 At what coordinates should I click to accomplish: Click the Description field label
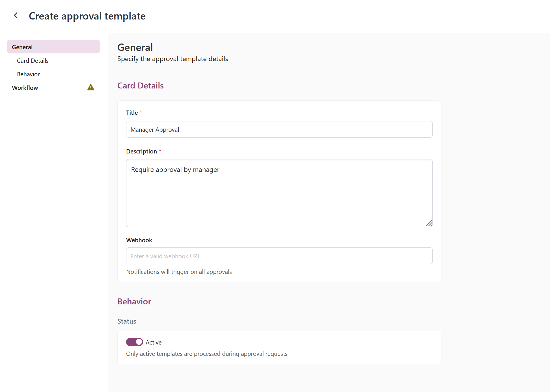tap(141, 151)
